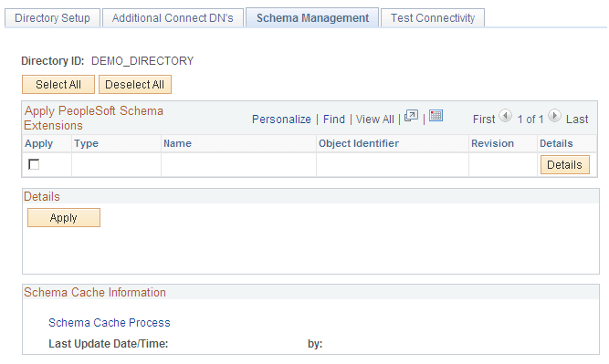
Task: Go to next row arrow icon
Action: [x=554, y=116]
